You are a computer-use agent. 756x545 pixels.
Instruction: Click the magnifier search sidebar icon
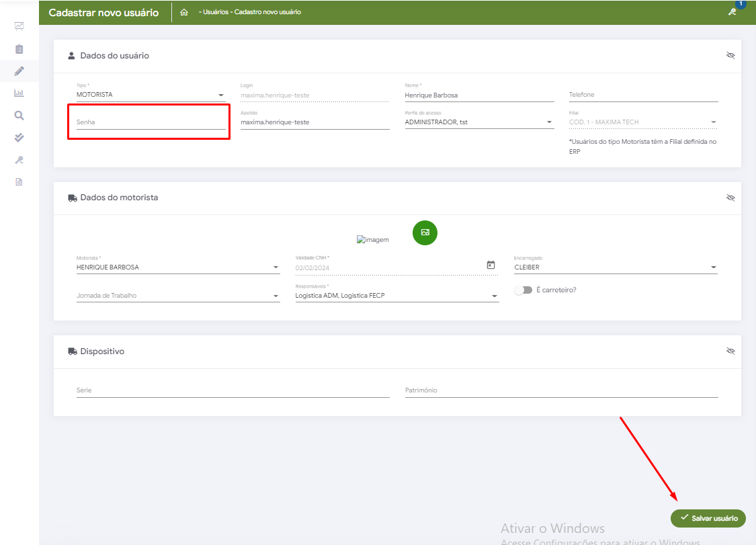point(19,116)
